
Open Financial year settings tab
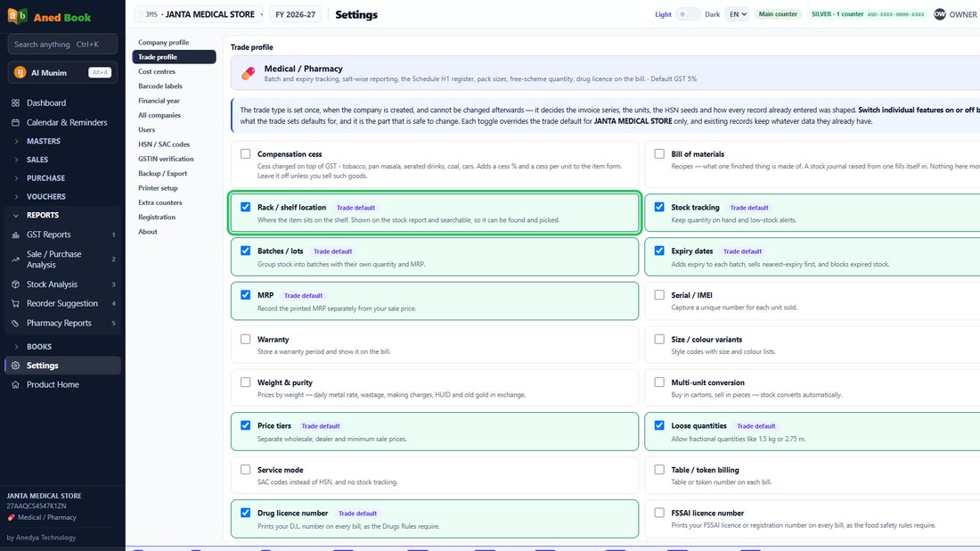[x=175, y=101]
